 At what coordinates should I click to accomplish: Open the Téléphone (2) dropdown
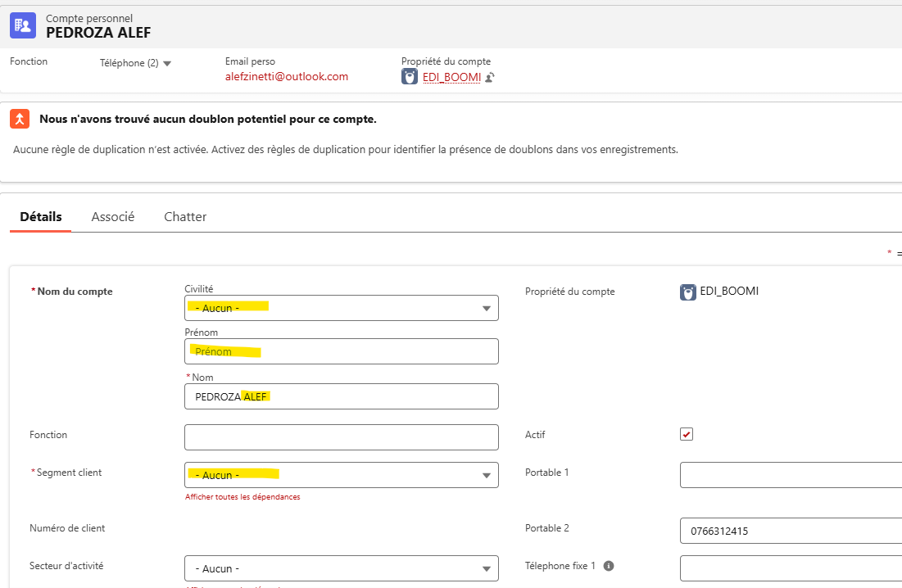(x=136, y=63)
